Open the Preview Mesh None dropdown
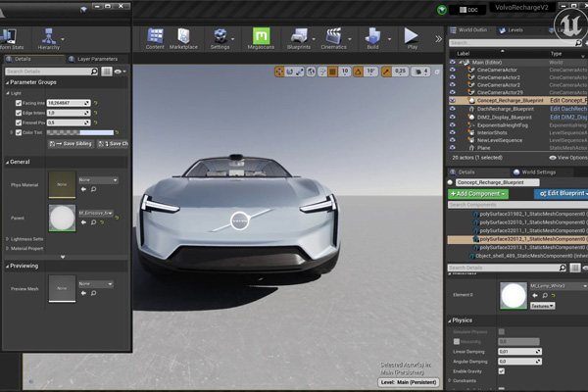The width and height of the screenshot is (588, 392). click(97, 285)
